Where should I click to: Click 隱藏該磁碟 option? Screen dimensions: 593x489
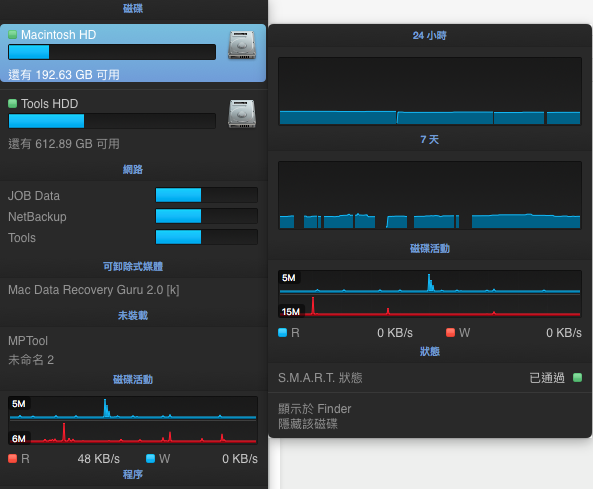(x=308, y=424)
